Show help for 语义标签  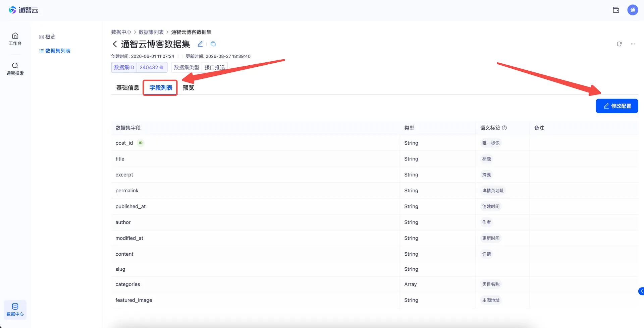point(504,128)
